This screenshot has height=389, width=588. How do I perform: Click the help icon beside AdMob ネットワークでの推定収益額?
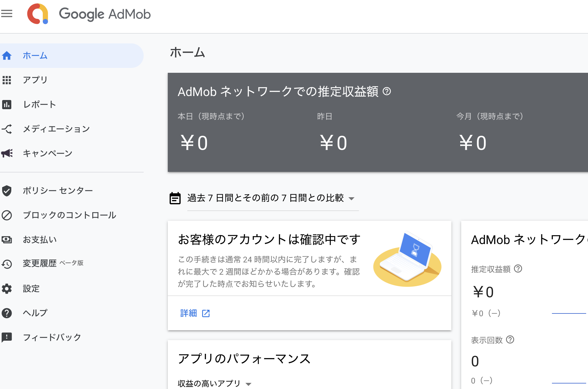[x=387, y=91]
